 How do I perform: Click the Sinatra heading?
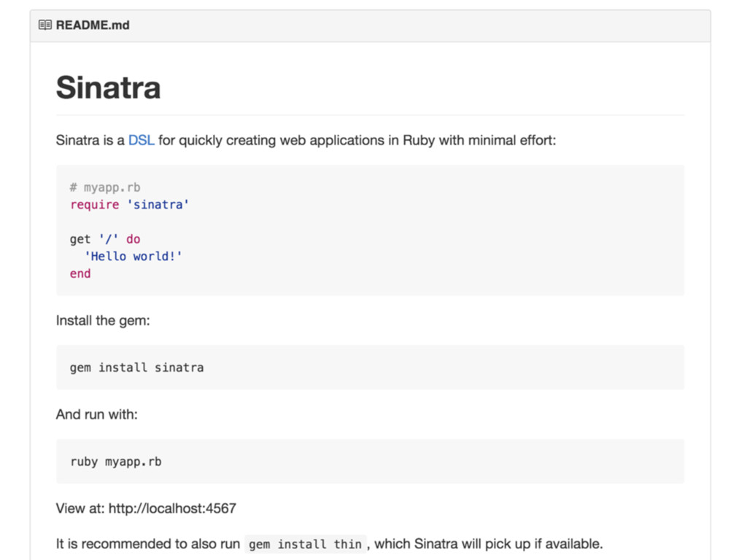tap(108, 87)
